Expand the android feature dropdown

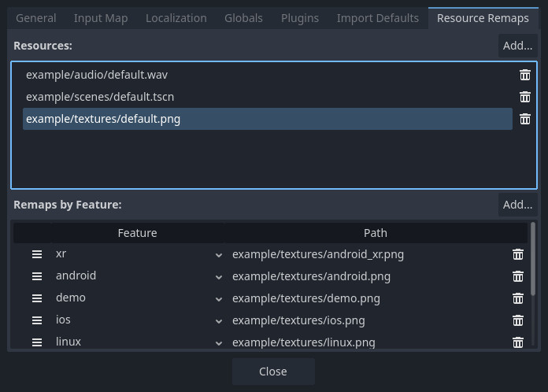click(x=219, y=277)
